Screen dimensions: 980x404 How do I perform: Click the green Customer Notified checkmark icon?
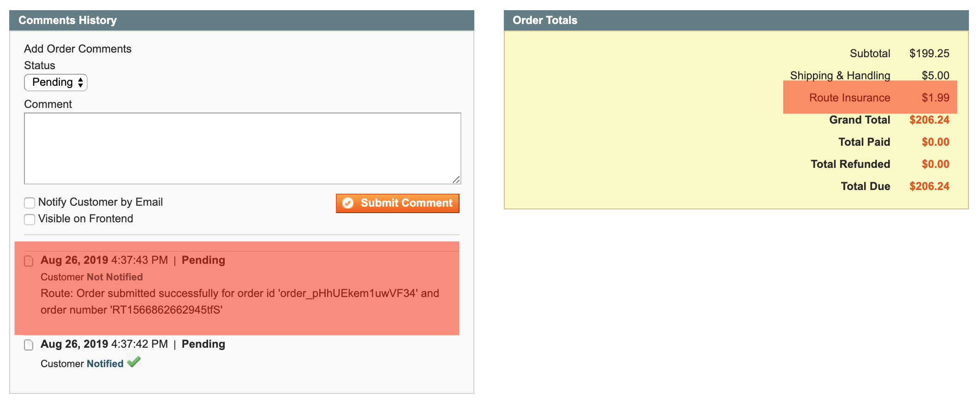click(x=134, y=362)
